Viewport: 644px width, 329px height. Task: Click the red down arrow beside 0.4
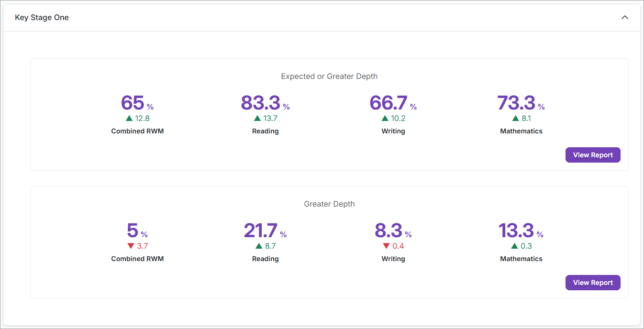point(386,246)
